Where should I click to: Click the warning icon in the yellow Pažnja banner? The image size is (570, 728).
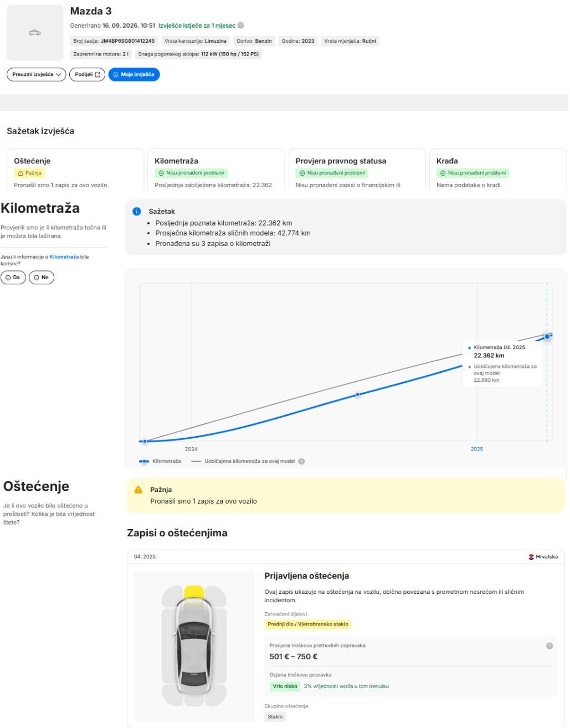pyautogui.click(x=138, y=490)
